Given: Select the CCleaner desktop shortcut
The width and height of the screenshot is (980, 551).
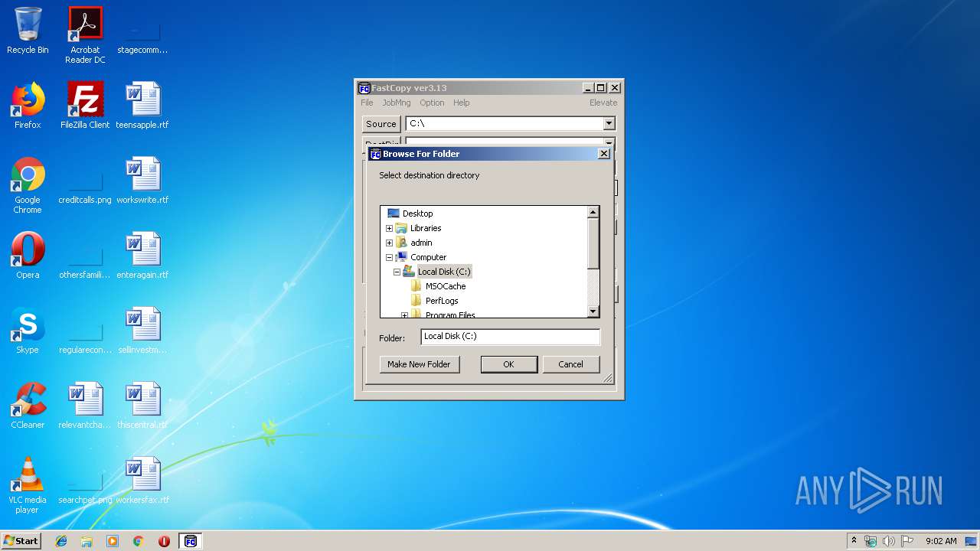Looking at the screenshot, I should pos(28,406).
